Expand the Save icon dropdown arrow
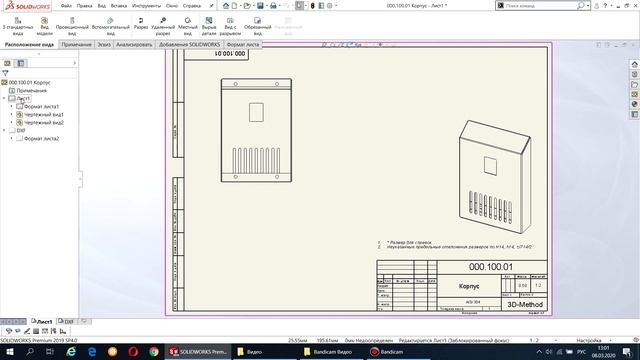 [x=266, y=6]
